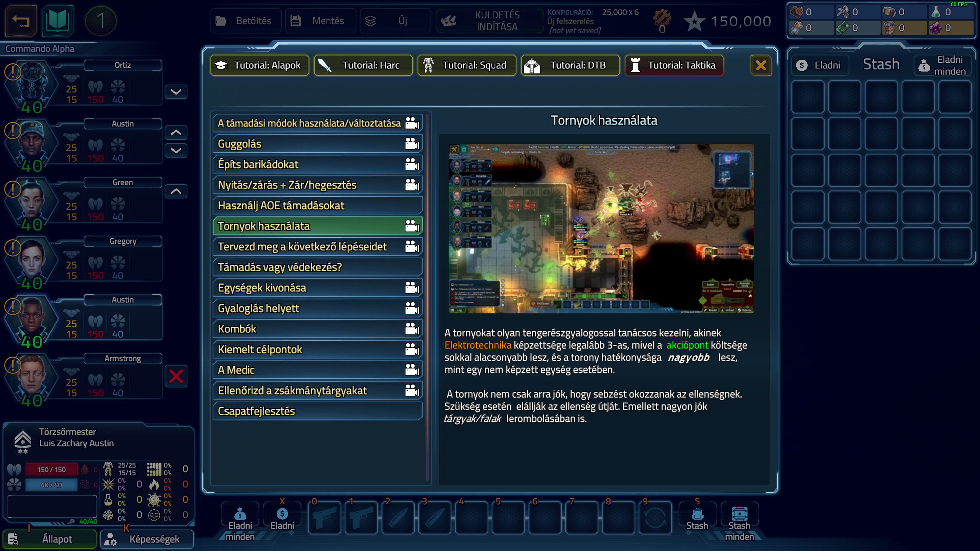Click the down arrow beside second Austin
Image resolution: width=980 pixels, height=551 pixels.
[x=176, y=150]
